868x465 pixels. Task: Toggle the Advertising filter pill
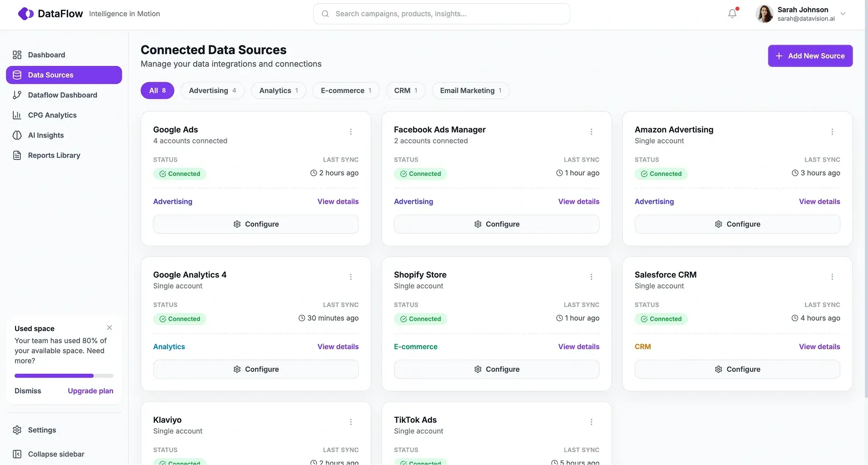click(x=212, y=90)
